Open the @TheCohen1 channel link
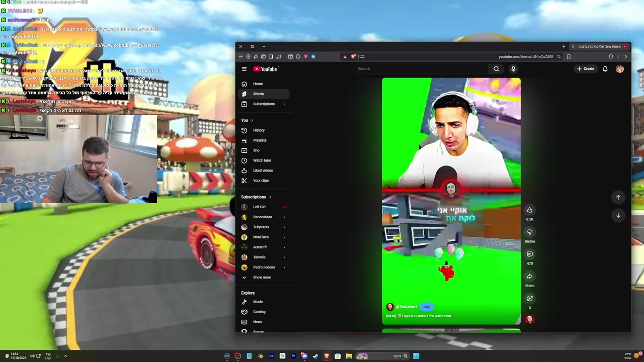 pos(406,307)
